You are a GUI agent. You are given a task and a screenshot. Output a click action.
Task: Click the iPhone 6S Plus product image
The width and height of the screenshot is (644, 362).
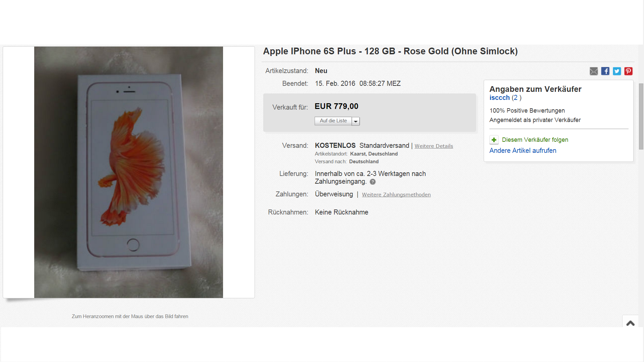coord(128,172)
